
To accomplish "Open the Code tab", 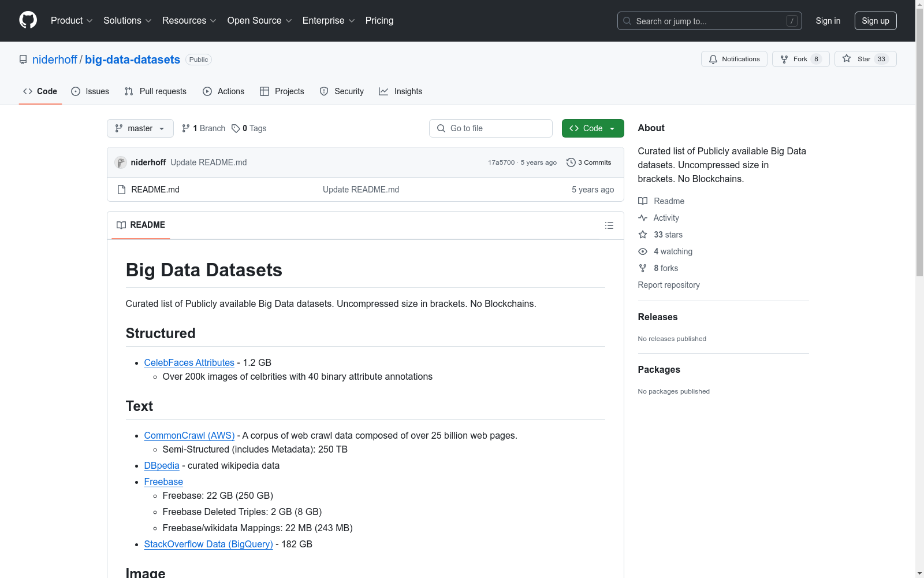I will click(x=40, y=91).
